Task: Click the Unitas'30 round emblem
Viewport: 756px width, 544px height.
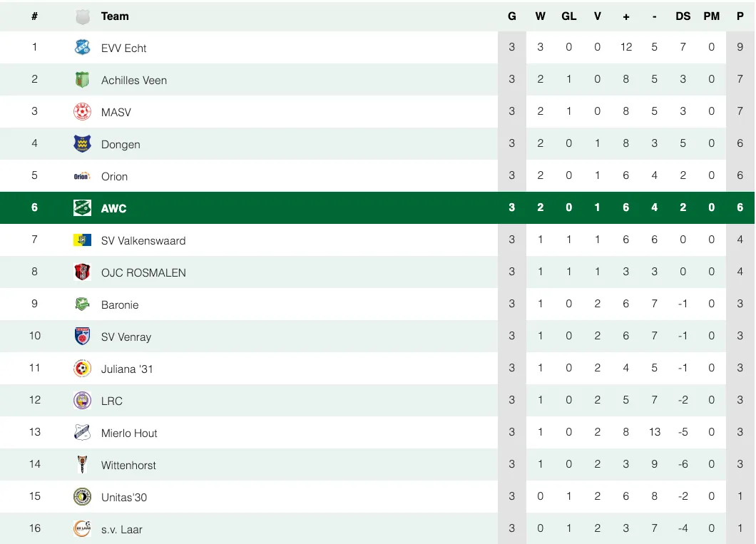Action: click(x=83, y=496)
